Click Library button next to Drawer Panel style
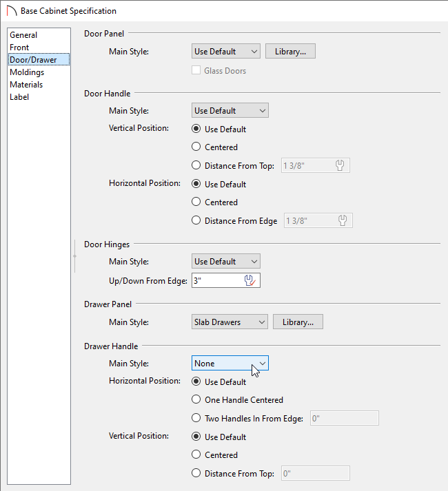 [x=298, y=322]
